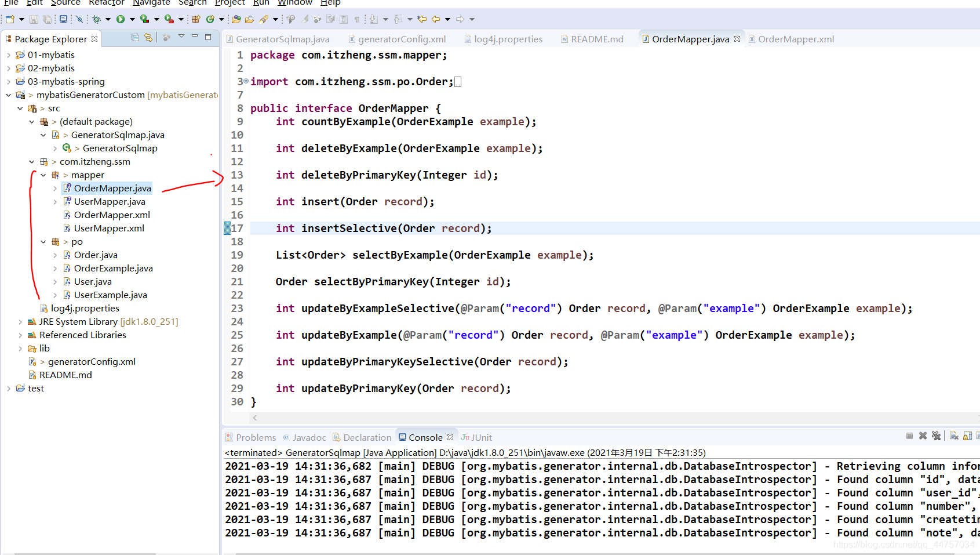980x555 pixels.
Task: Click the Open Type folder icon
Action: (236, 19)
